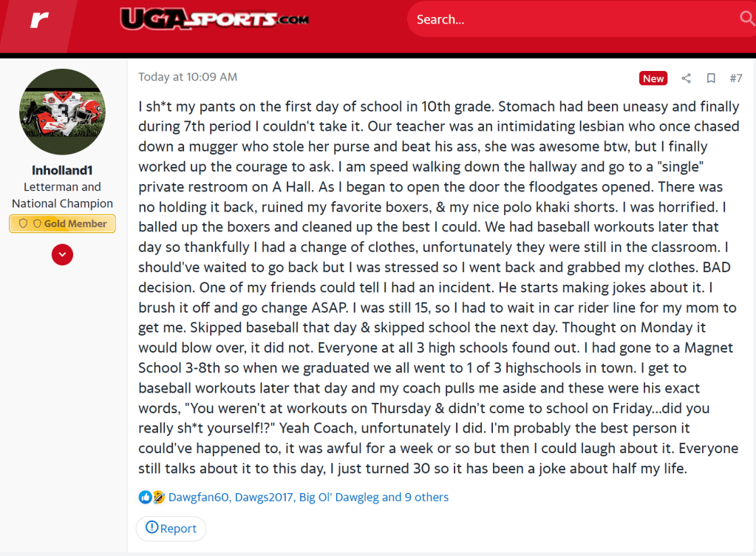Open Dawgs2017 in the reactions list
Image resolution: width=756 pixels, height=556 pixels.
[264, 497]
